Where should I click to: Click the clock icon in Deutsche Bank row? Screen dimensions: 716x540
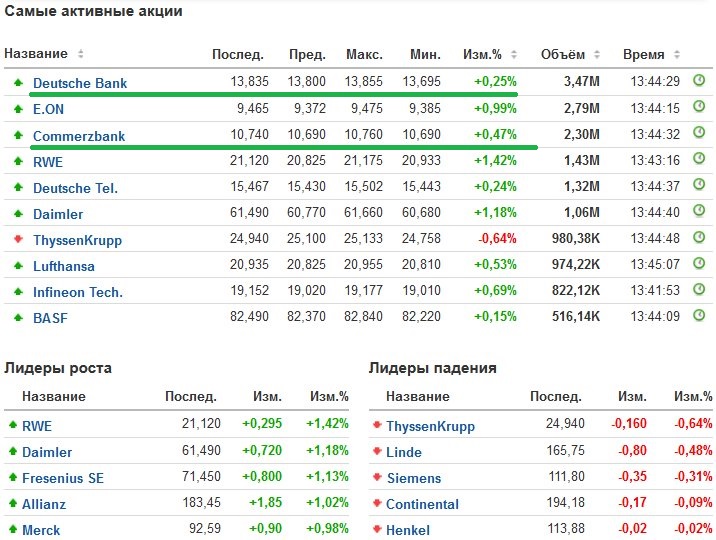(699, 82)
